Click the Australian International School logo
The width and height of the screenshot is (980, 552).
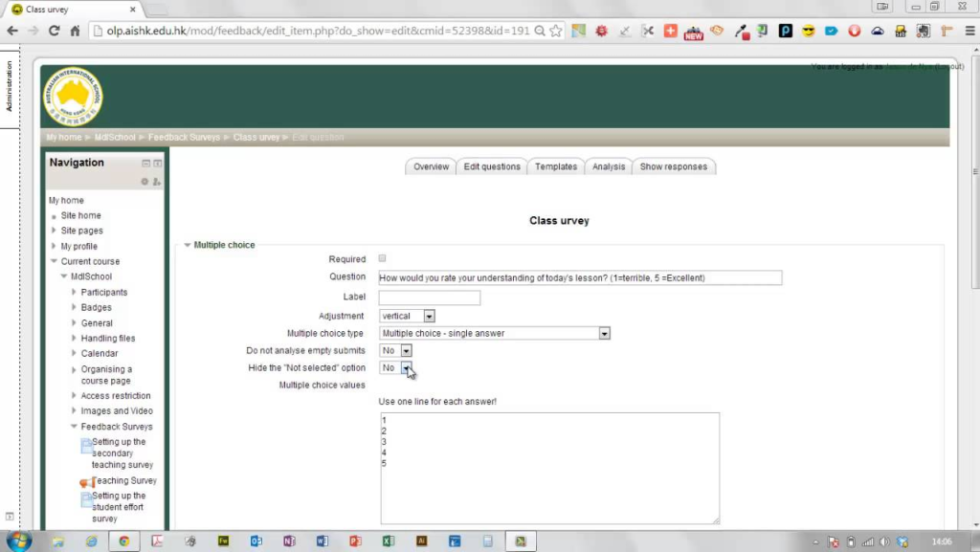pyautogui.click(x=73, y=97)
